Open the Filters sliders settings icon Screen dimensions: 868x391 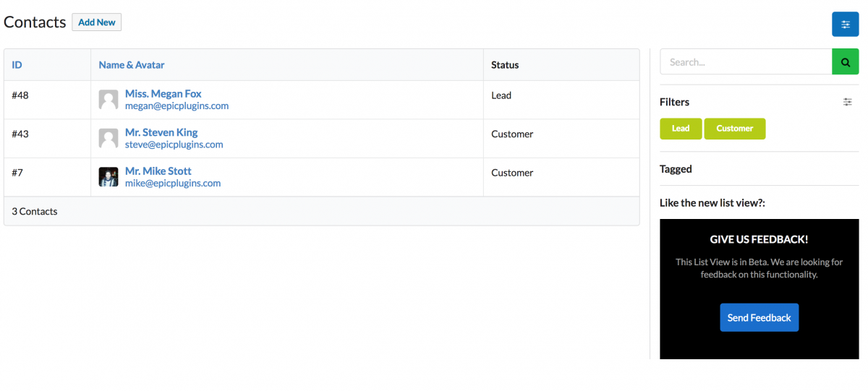pyautogui.click(x=848, y=102)
